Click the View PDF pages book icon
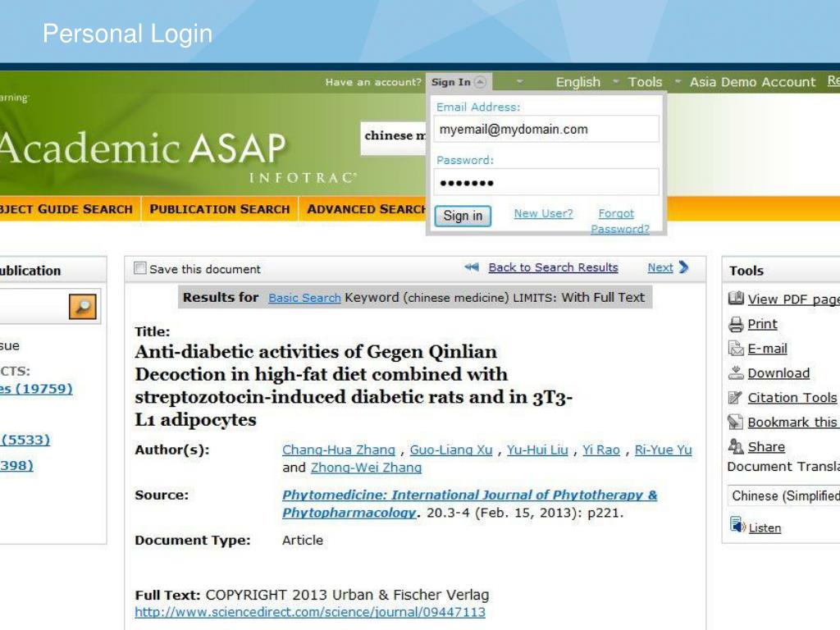 click(736, 299)
